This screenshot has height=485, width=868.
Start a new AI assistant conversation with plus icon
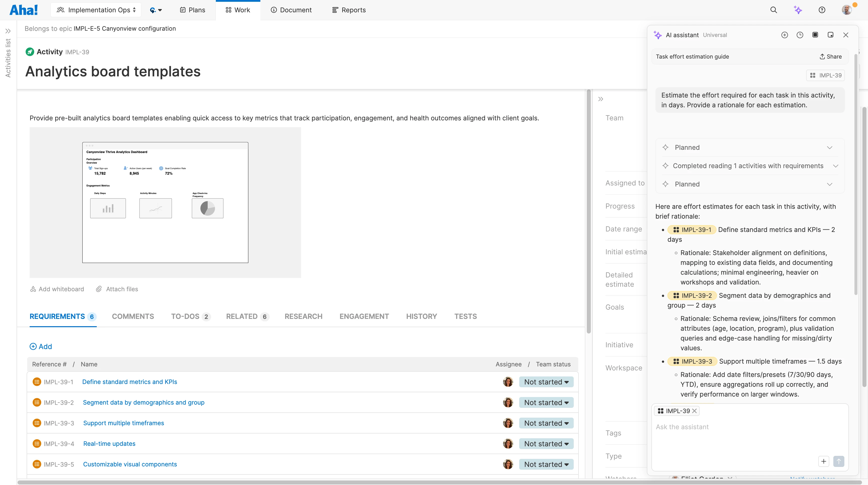785,35
